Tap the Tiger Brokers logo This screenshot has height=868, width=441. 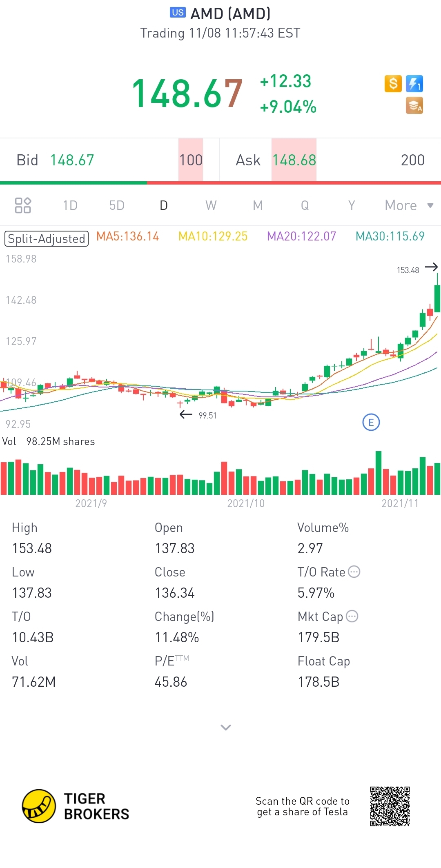pos(76,806)
